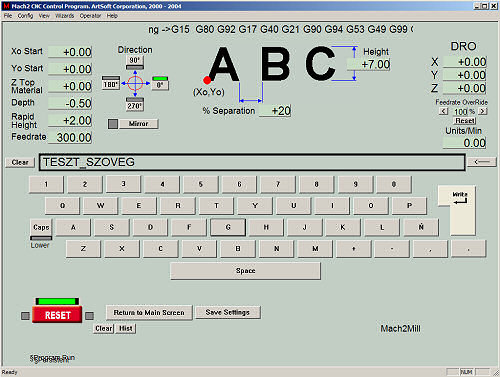Open the Wizards menu
500x377 pixels.
pyautogui.click(x=65, y=16)
